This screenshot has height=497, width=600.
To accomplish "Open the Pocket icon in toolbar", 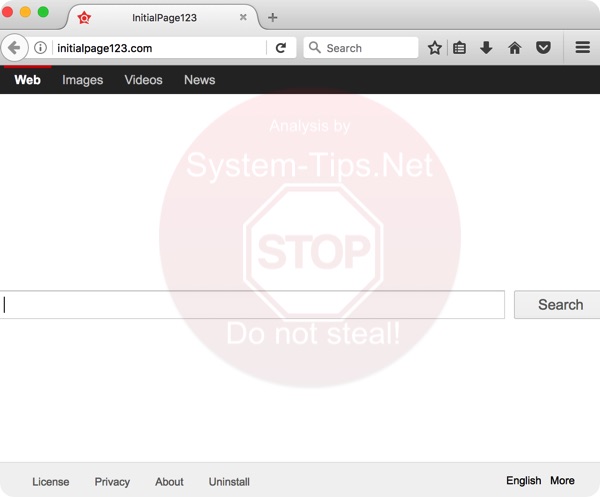I will pos(543,48).
